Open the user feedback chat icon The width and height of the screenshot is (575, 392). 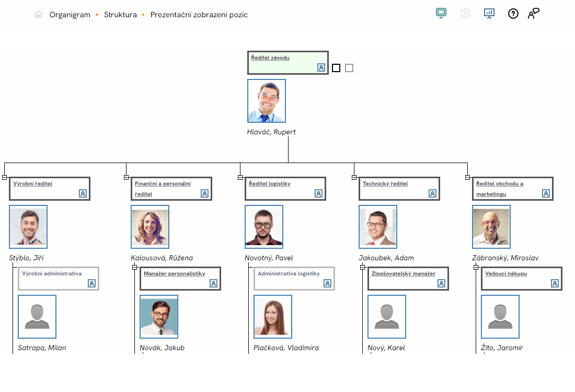point(533,14)
